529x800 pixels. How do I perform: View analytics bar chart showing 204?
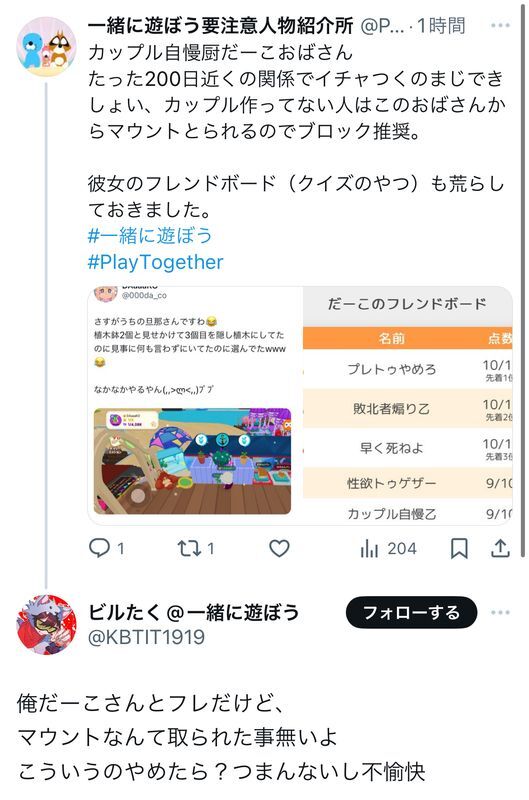(388, 548)
